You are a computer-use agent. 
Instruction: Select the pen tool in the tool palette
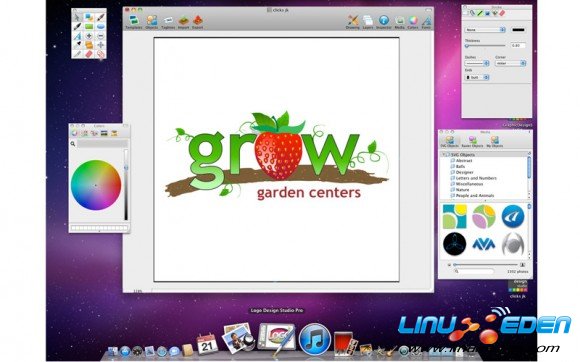click(x=77, y=27)
